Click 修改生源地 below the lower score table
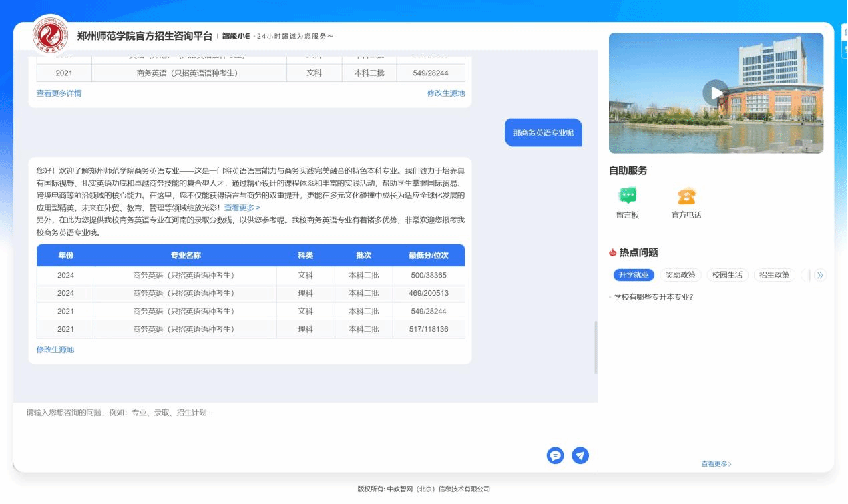This screenshot has width=848, height=504. tap(55, 350)
